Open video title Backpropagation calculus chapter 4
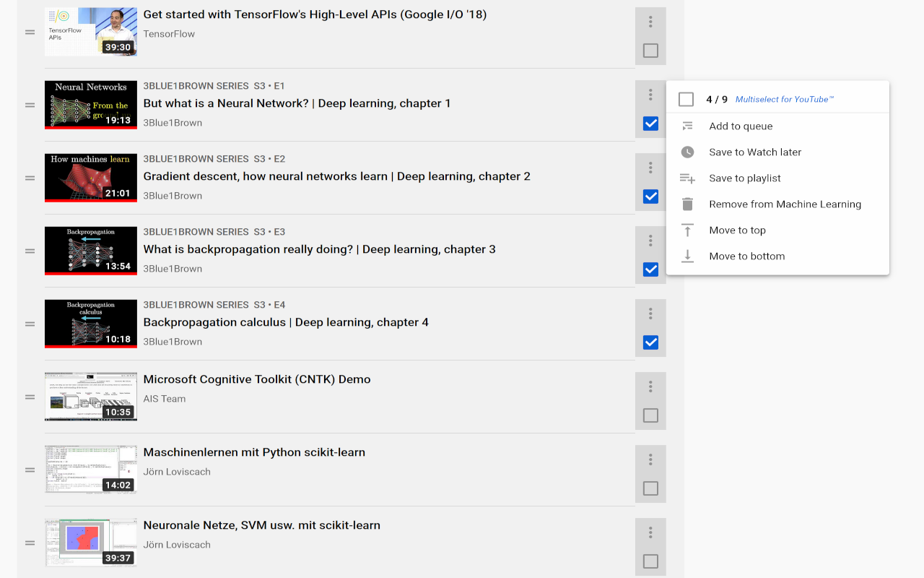The height and width of the screenshot is (578, 924). point(286,322)
